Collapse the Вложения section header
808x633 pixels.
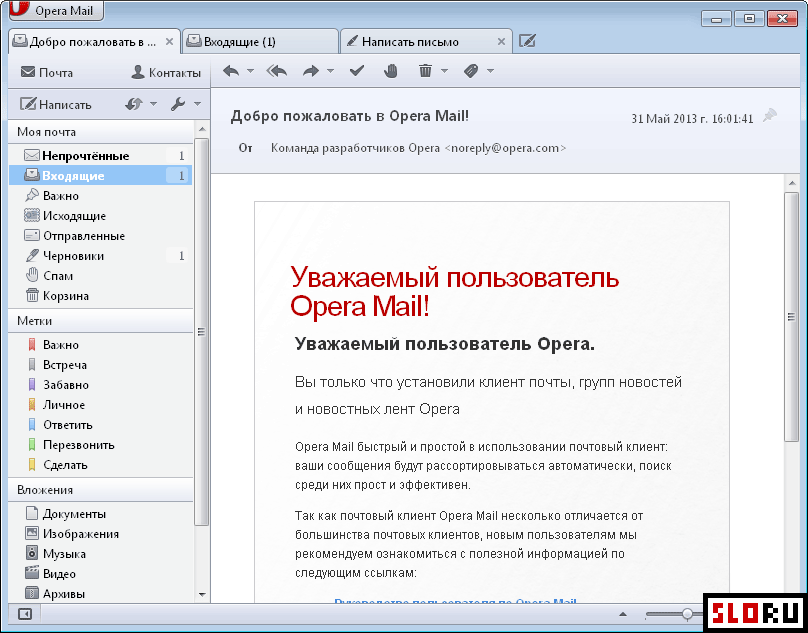click(100, 490)
